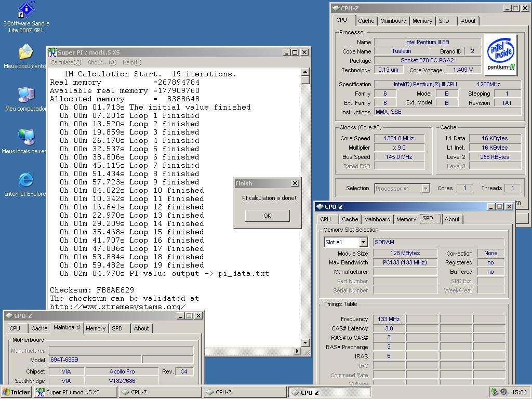The width and height of the screenshot is (532, 399).
Task: Open the About menu in Super PI
Action: (x=102, y=62)
